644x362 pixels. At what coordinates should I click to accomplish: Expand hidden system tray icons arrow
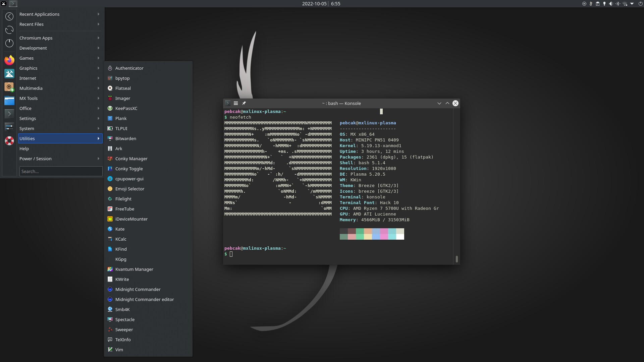[632, 4]
